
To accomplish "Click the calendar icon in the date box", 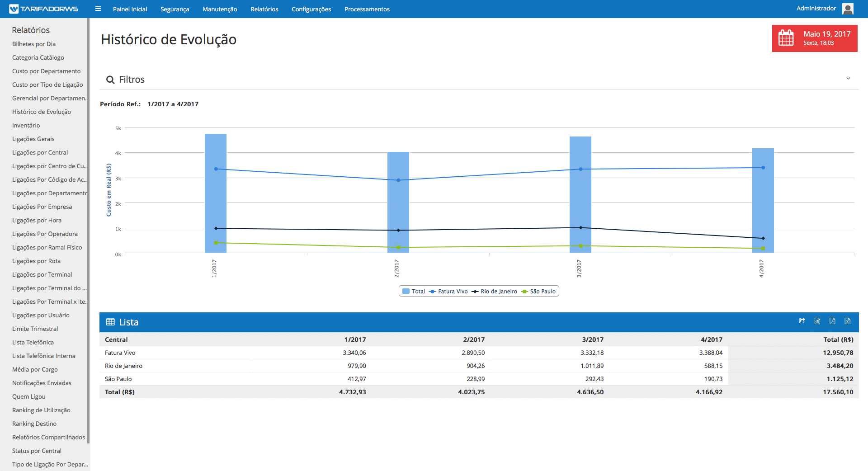I will click(x=786, y=38).
